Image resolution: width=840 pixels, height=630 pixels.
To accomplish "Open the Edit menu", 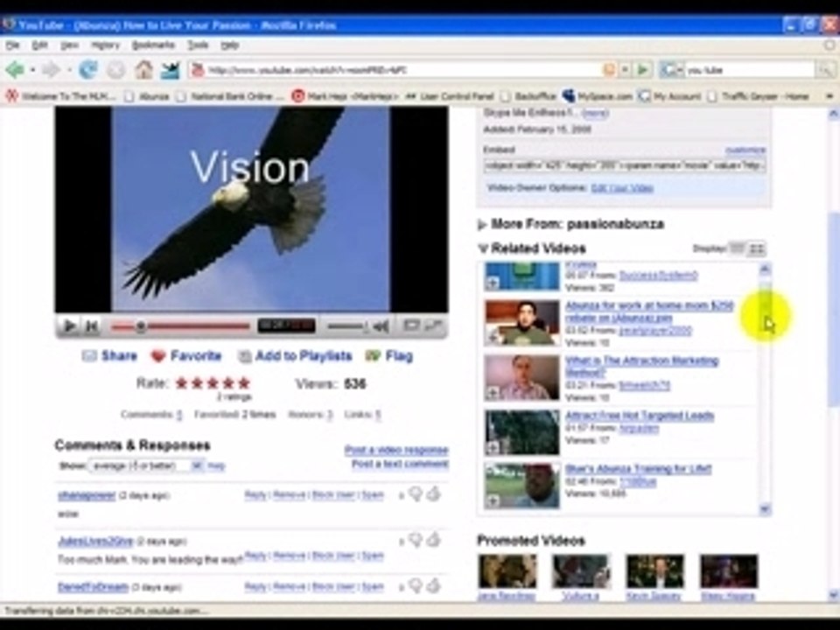I will coord(39,45).
